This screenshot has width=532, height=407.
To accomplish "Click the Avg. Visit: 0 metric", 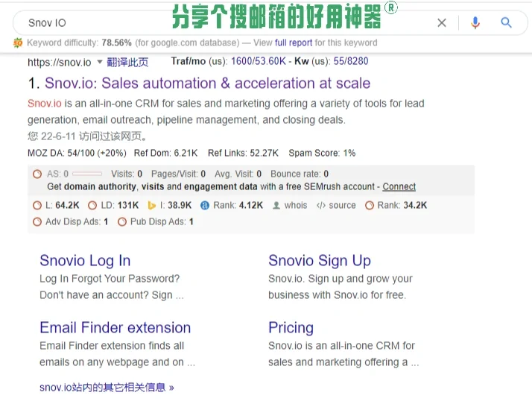I will click(x=238, y=174).
